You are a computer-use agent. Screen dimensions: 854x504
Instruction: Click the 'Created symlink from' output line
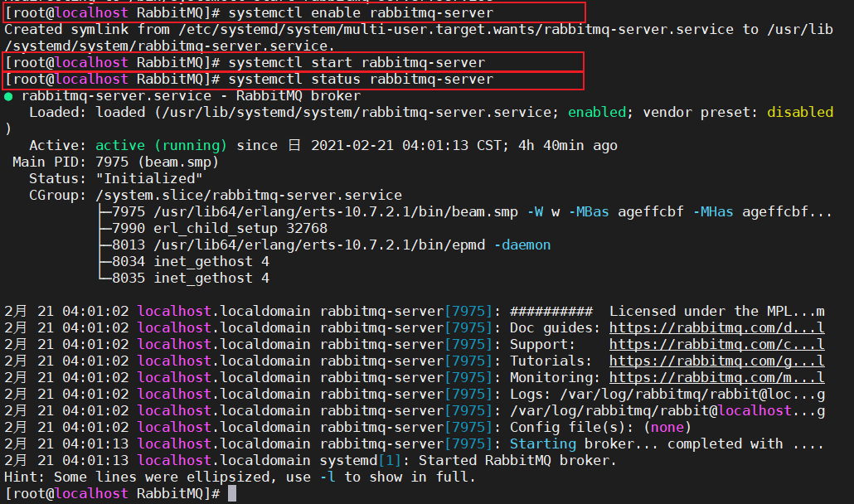pos(418,29)
